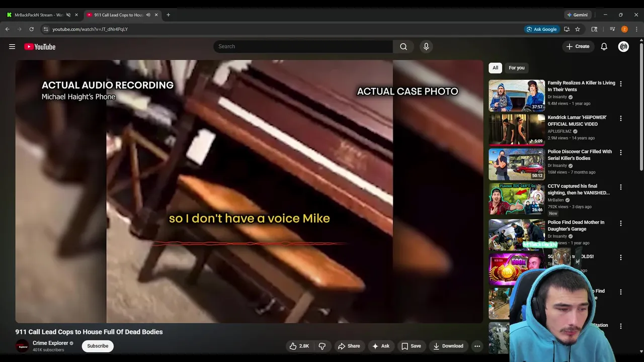Install app icon in address bar
The image size is (644, 362).
point(567,29)
